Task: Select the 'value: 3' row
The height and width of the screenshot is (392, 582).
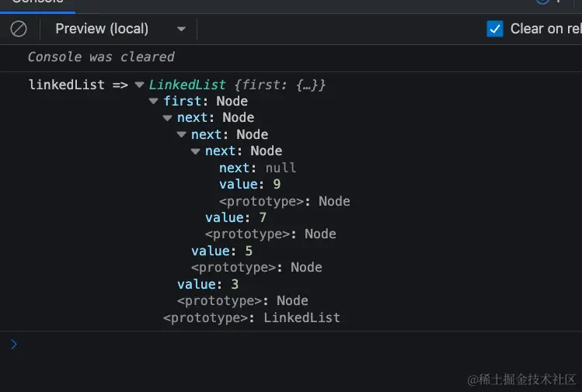Action: 208,284
